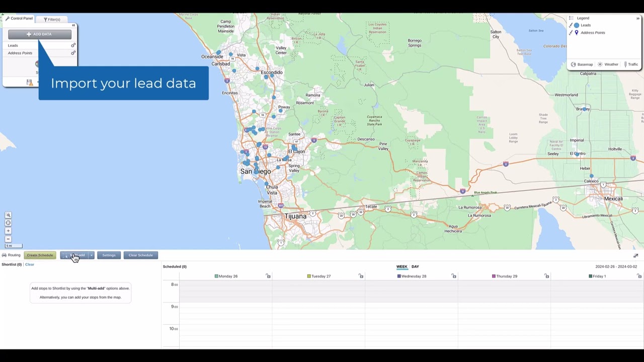Zoom out on the map
Viewport: 644px width, 362px height.
click(x=8, y=239)
